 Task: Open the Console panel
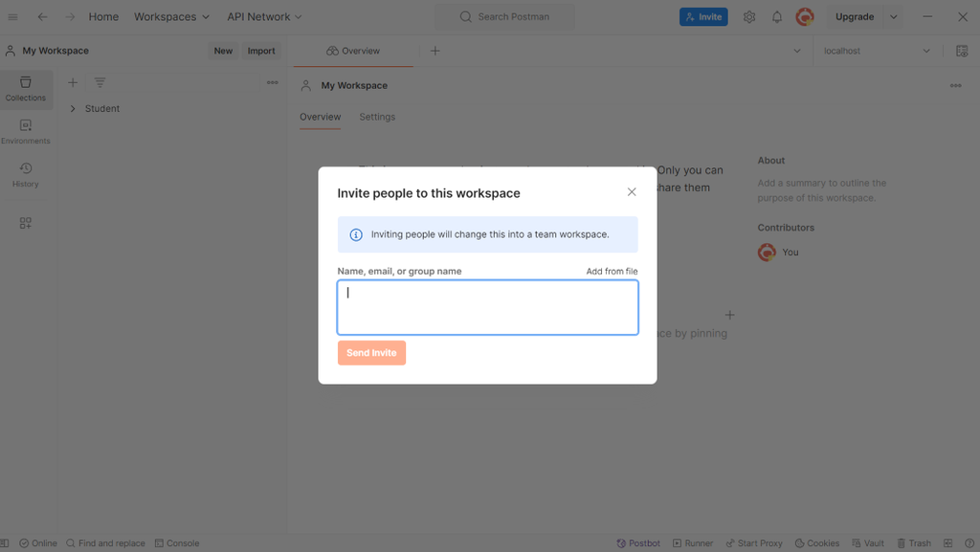pos(177,543)
